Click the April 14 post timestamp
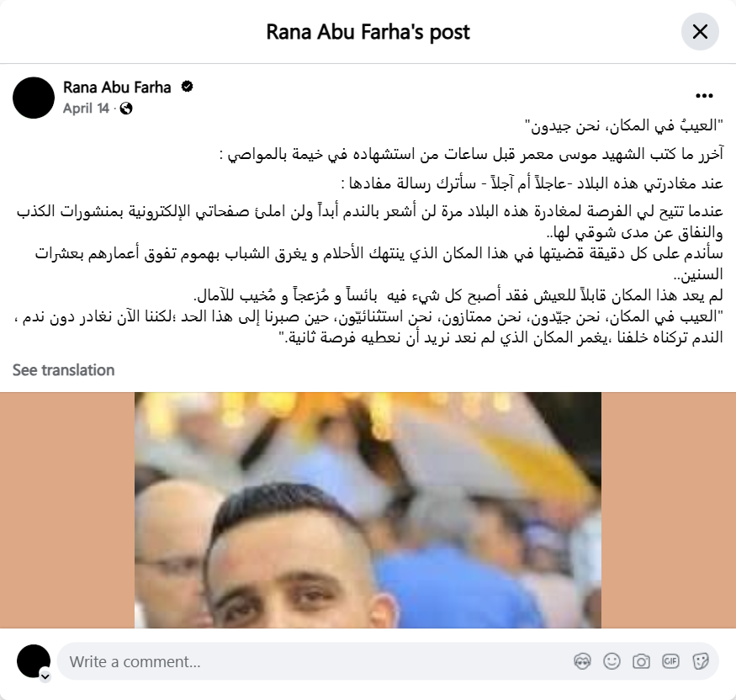The image size is (736, 700). (x=86, y=109)
